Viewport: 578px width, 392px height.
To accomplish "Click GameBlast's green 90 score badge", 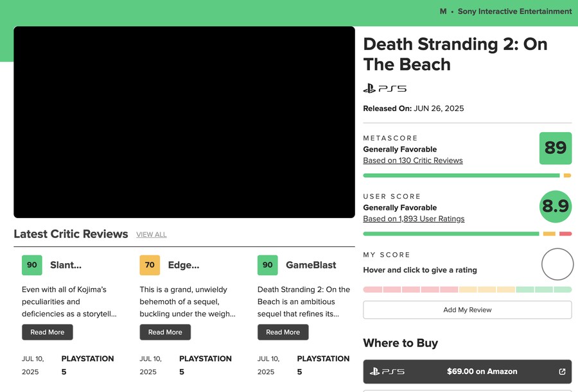I will (x=268, y=265).
